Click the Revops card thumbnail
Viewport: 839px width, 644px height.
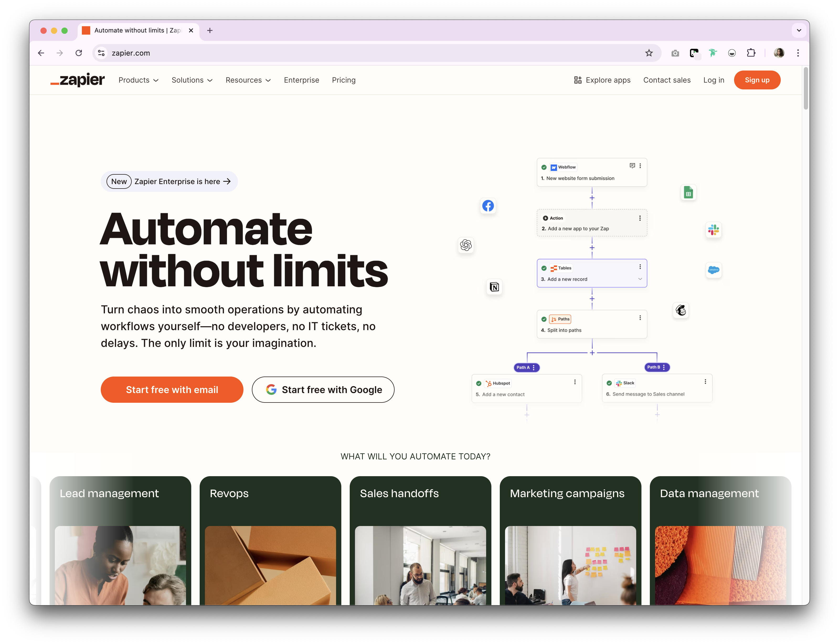click(x=270, y=565)
